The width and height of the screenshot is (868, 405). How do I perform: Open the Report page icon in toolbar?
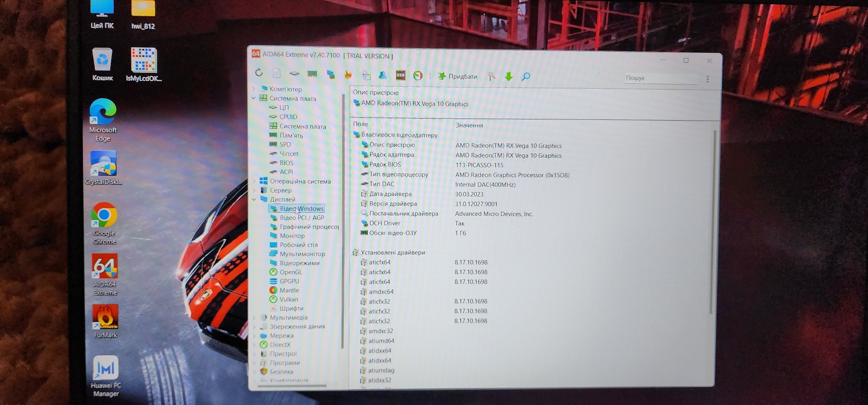pyautogui.click(x=277, y=73)
